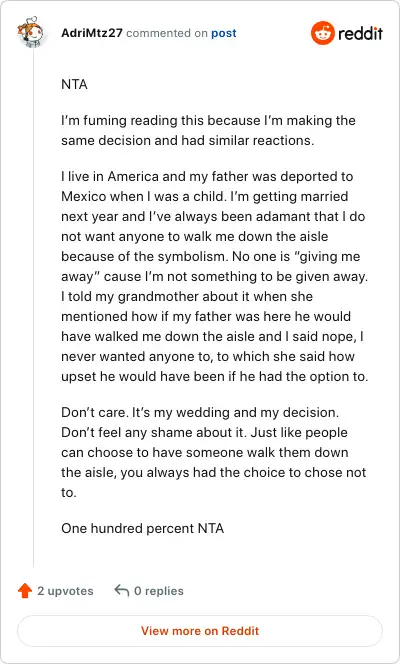
Task: Click the reddit wordmark text
Action: coord(360,33)
